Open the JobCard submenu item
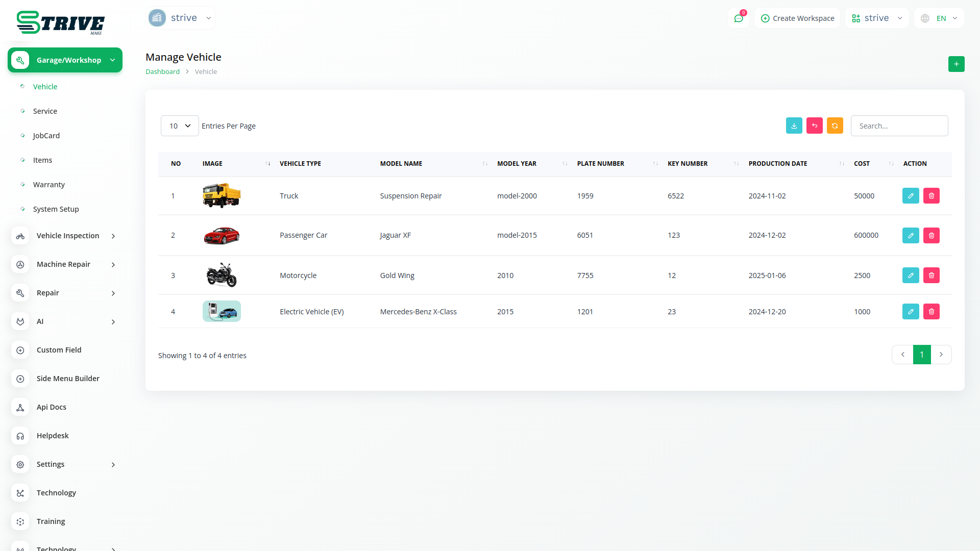This screenshot has width=980, height=551. pos(46,136)
